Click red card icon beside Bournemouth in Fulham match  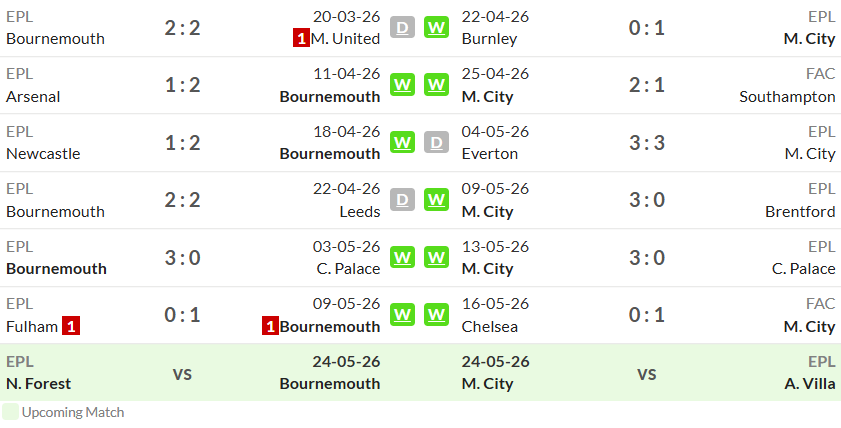(270, 326)
